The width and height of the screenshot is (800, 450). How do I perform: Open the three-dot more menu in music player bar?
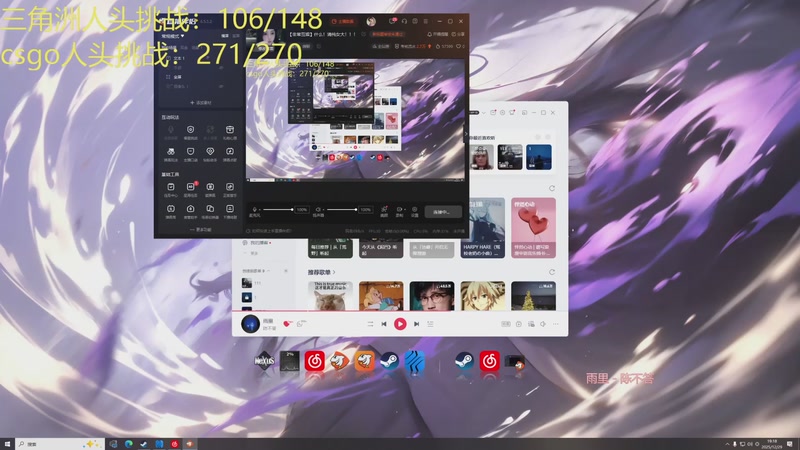556,324
